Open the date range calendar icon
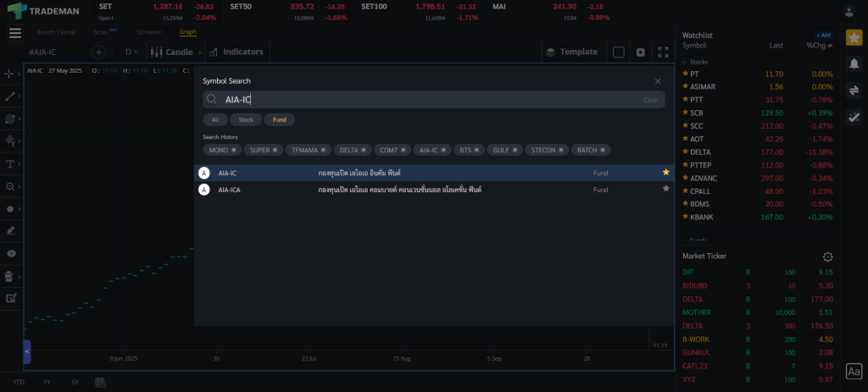This screenshot has width=868, height=392. [x=100, y=382]
